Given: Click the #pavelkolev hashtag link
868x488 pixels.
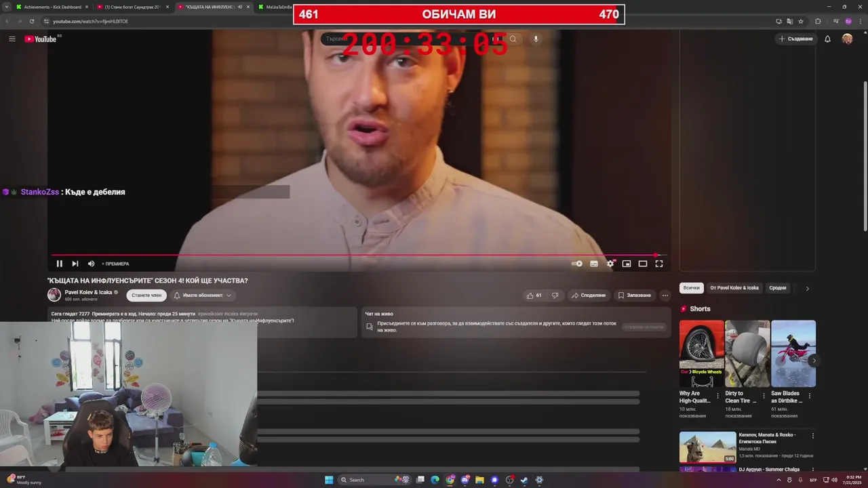Looking at the screenshot, I should coord(210,314).
